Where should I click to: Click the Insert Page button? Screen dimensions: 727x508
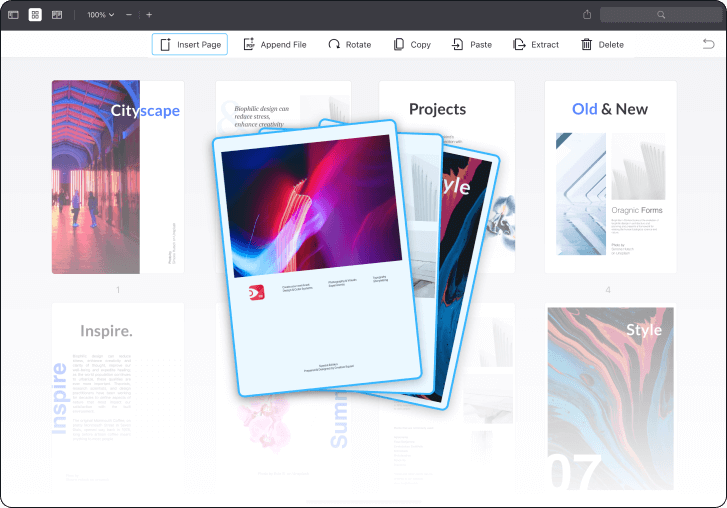tap(190, 45)
